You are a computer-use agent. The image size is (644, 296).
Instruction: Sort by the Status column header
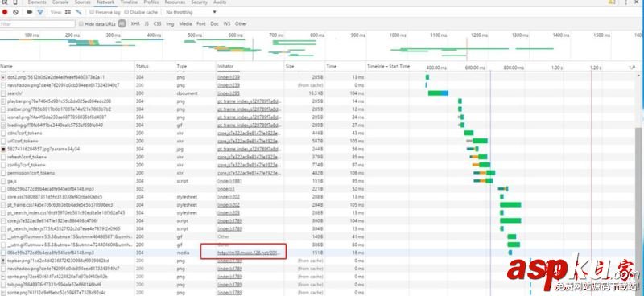click(155, 66)
